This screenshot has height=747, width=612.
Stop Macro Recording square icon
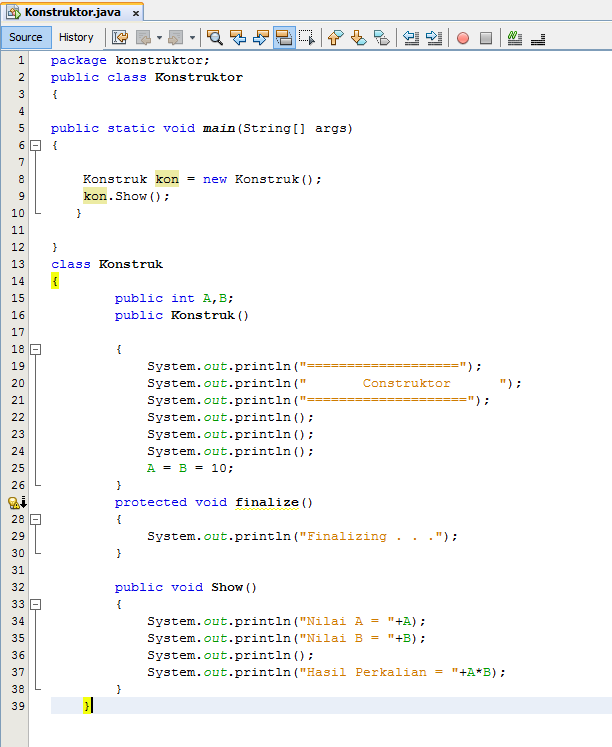[x=486, y=38]
